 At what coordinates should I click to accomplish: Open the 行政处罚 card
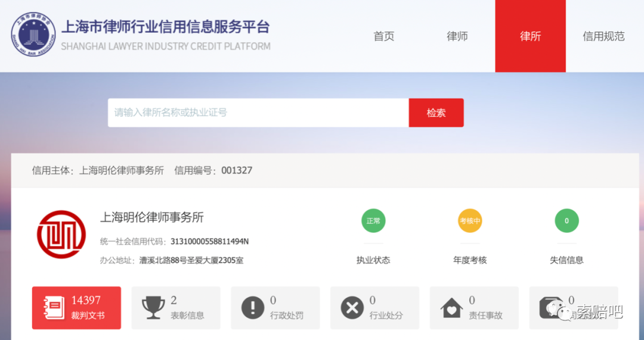(275, 308)
